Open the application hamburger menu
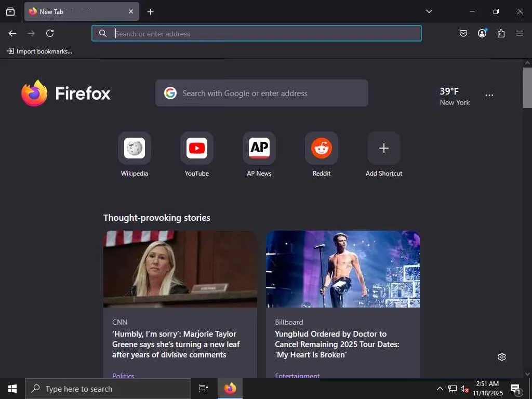Image resolution: width=532 pixels, height=399 pixels. pyautogui.click(x=519, y=33)
